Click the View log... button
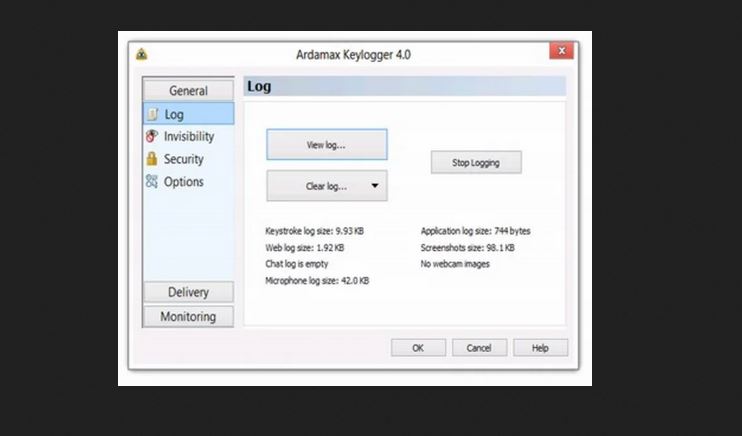 point(327,144)
